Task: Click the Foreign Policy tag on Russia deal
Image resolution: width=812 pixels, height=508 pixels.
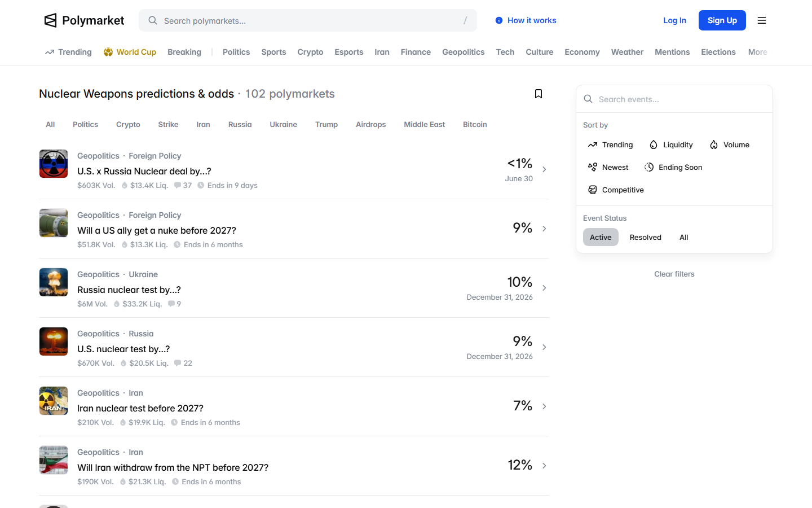Action: tap(155, 156)
